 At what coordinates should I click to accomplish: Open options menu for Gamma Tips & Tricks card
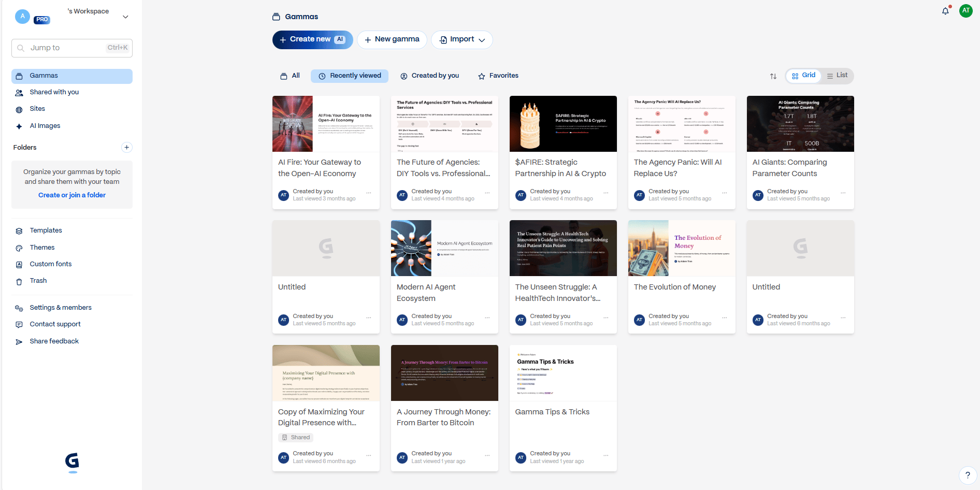606,455
